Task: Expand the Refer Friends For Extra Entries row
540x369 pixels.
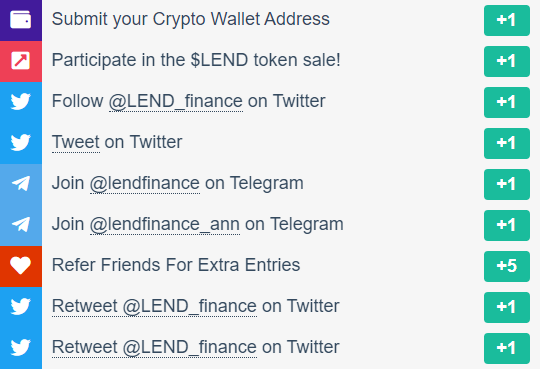Action: pyautogui.click(x=270, y=266)
